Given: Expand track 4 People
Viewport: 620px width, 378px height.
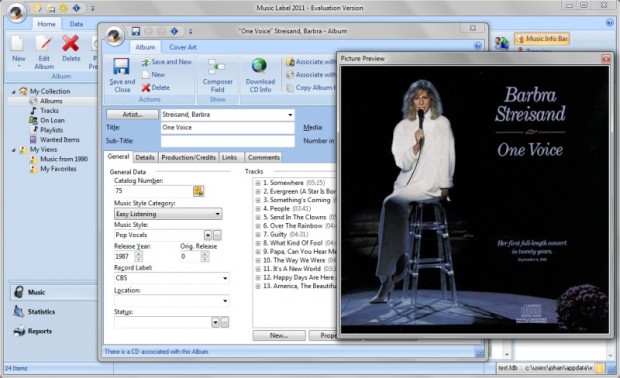Looking at the screenshot, I should coord(258,209).
